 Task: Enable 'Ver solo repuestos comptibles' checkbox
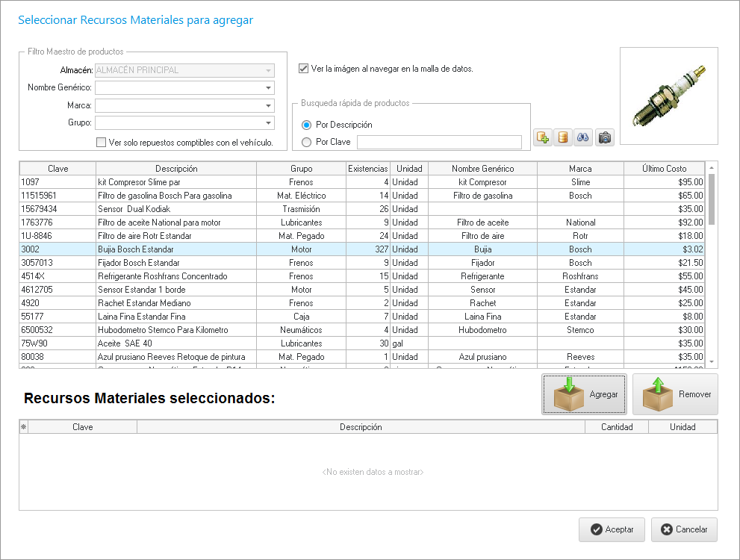tap(102, 142)
